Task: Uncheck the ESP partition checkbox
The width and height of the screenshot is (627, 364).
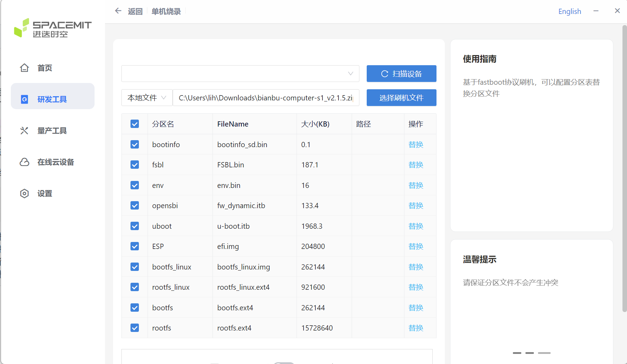Action: pos(135,246)
